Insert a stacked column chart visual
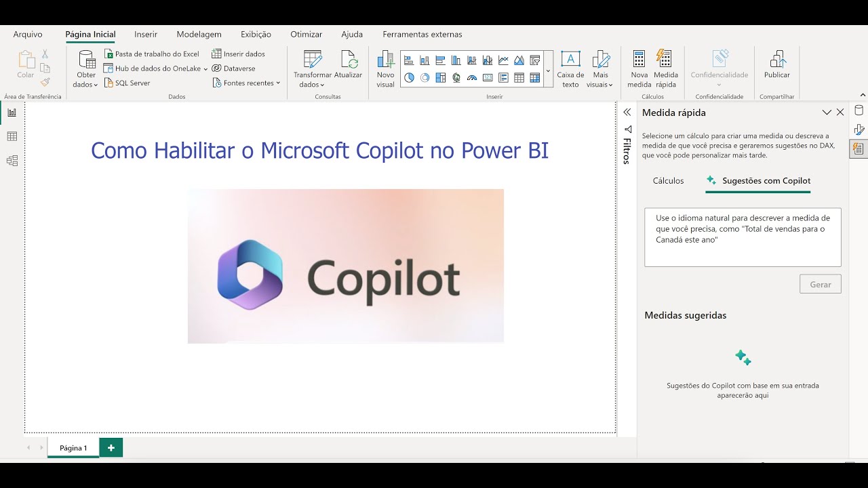The image size is (868, 488). pos(425,60)
